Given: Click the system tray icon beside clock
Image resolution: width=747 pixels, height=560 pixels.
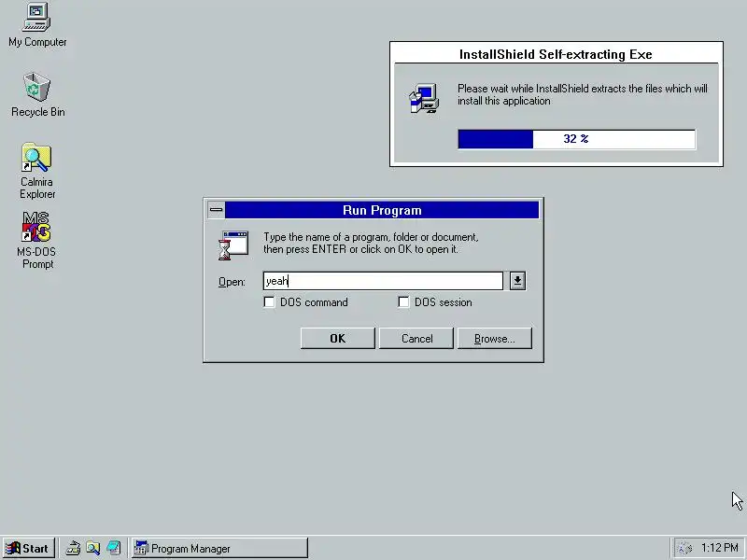Looking at the screenshot, I should coord(684,549).
